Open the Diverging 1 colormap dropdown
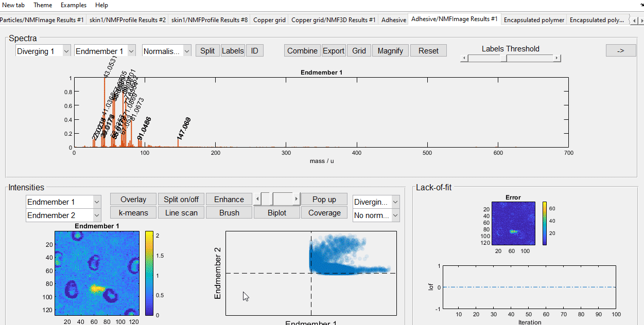The height and width of the screenshot is (325, 644). (43, 51)
